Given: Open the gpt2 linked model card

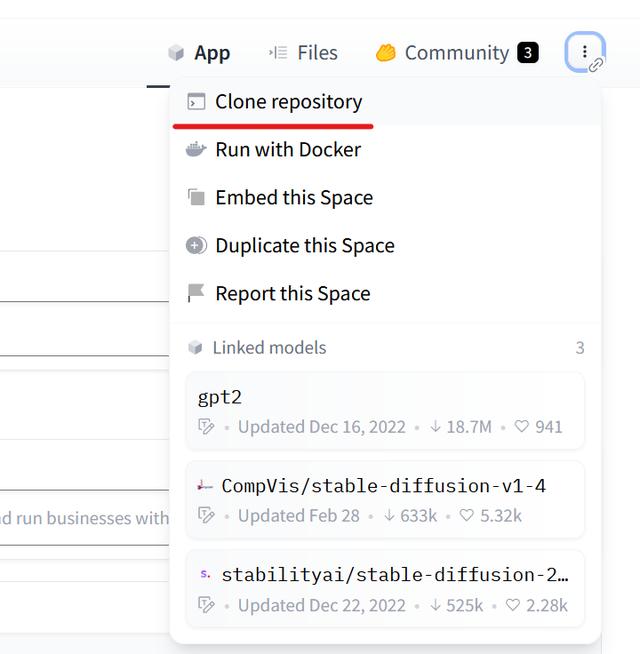Looking at the screenshot, I should click(x=385, y=411).
